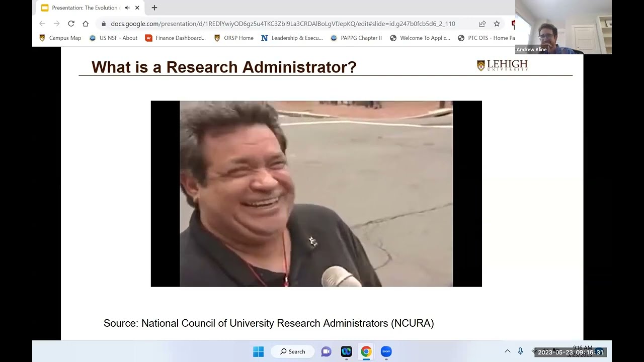Screen dimensions: 644x362
Task: Open the Teams chat taskbar icon
Action: pyautogui.click(x=326, y=351)
